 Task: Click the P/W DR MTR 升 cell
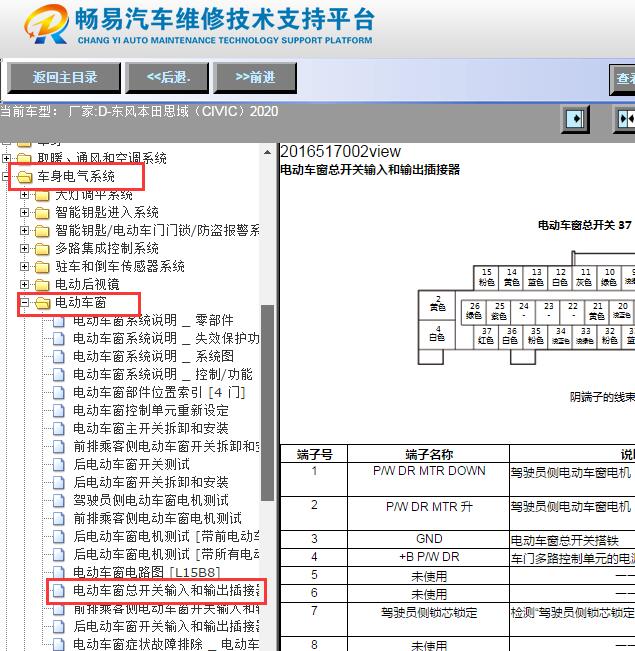[429, 513]
